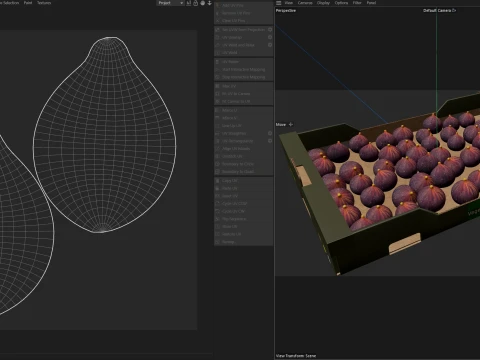This screenshot has width=480, height=360.
Task: Open the Textures menu in UV editor
Action: 44,3
